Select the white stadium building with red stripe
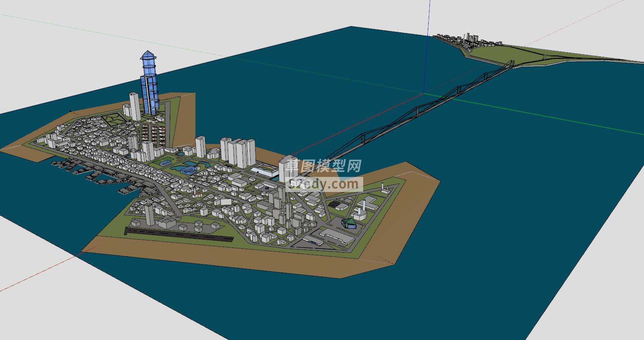This screenshot has width=644, height=340. coord(265,170)
